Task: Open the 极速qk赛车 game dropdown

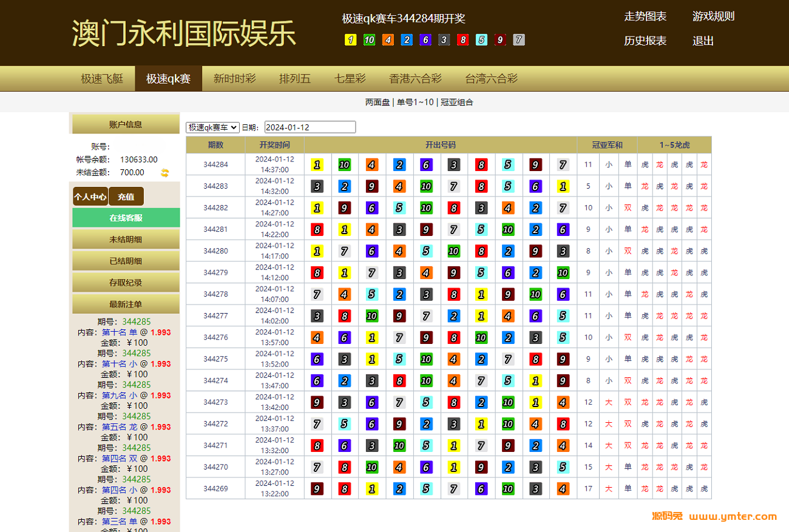Action: [212, 127]
